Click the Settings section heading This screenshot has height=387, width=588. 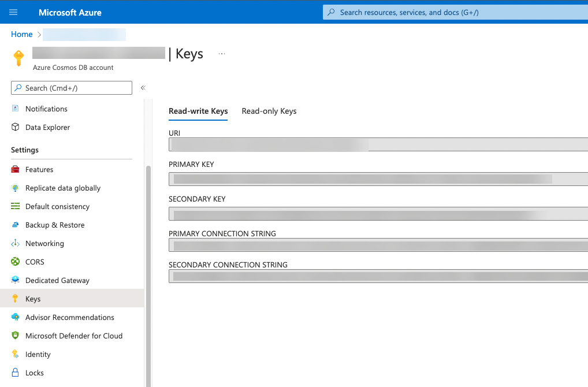pyautogui.click(x=25, y=150)
